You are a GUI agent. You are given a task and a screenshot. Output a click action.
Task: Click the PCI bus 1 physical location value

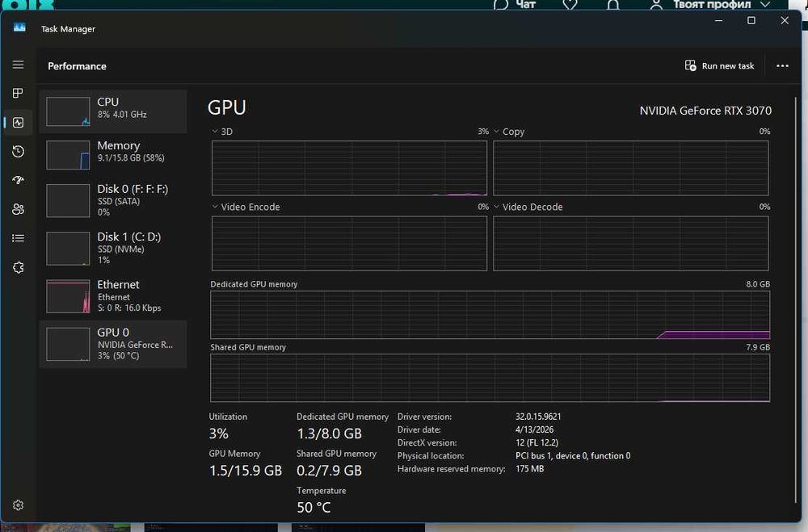click(x=573, y=456)
